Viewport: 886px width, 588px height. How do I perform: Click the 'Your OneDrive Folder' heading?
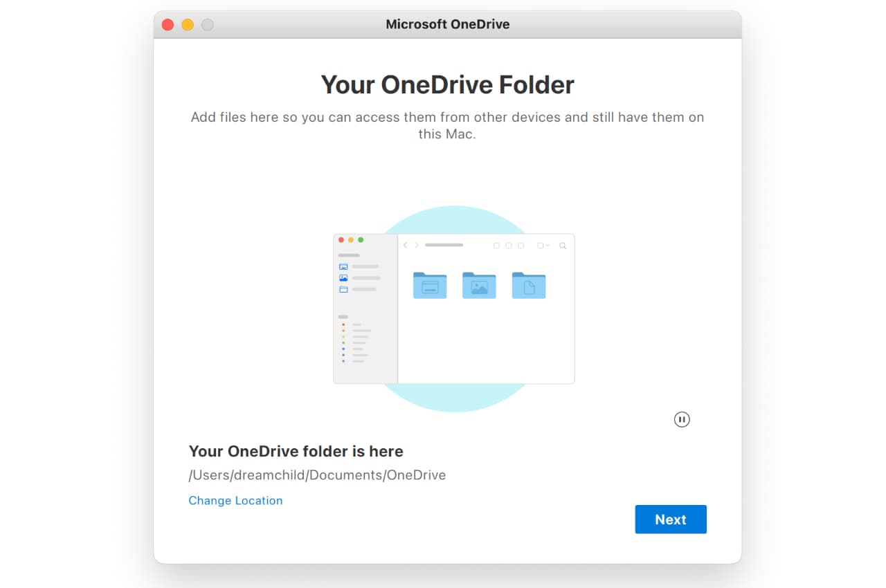tap(447, 85)
